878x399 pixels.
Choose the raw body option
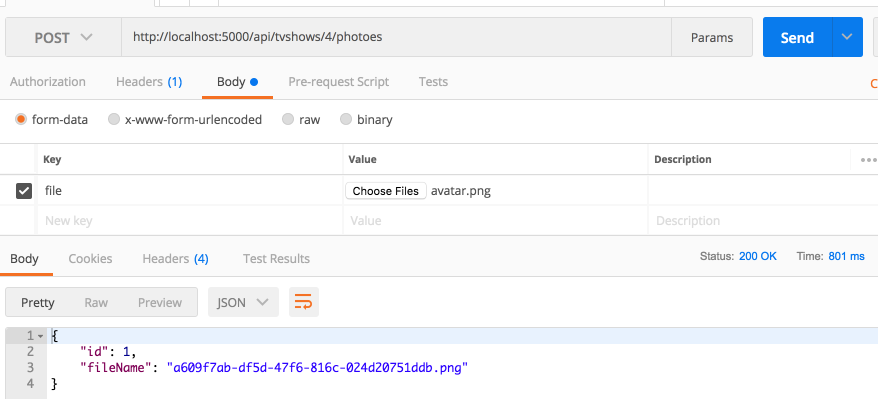[288, 119]
